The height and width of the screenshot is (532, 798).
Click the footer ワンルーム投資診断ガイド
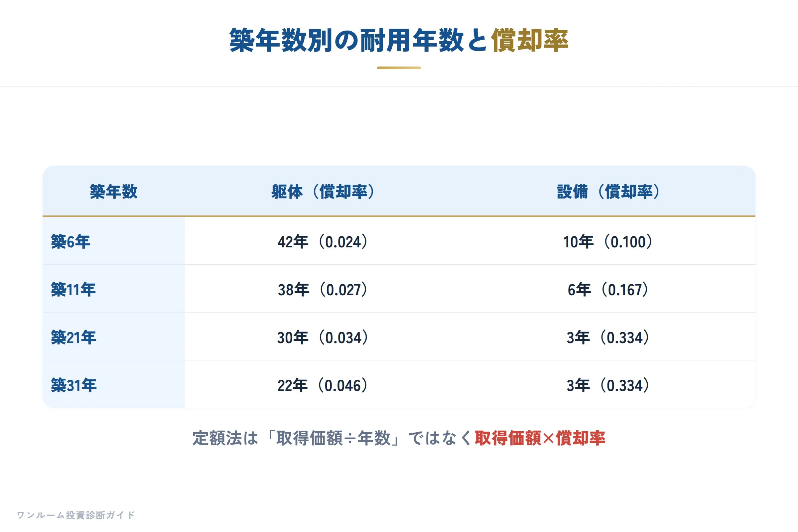pos(76,515)
